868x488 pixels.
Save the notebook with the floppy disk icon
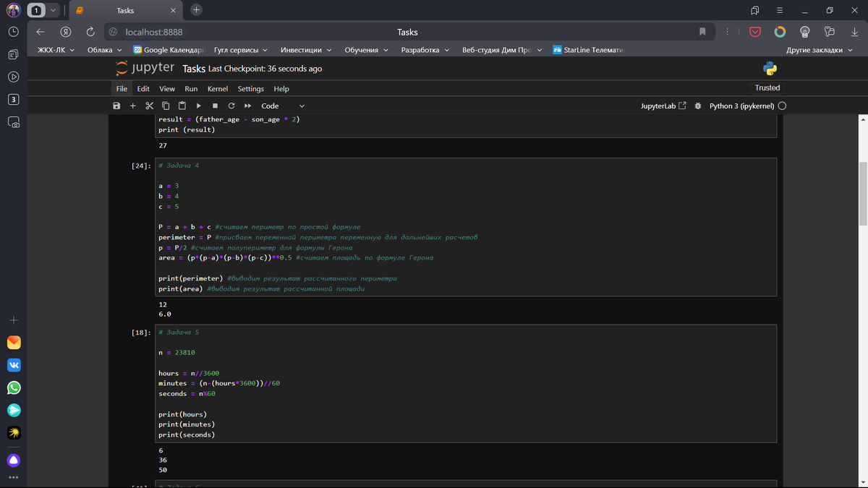click(x=116, y=106)
